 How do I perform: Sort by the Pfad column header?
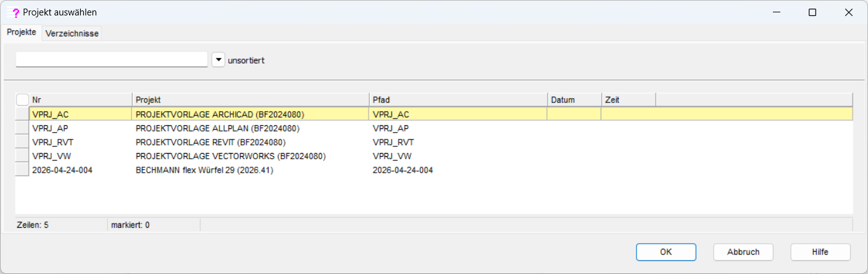coord(459,99)
